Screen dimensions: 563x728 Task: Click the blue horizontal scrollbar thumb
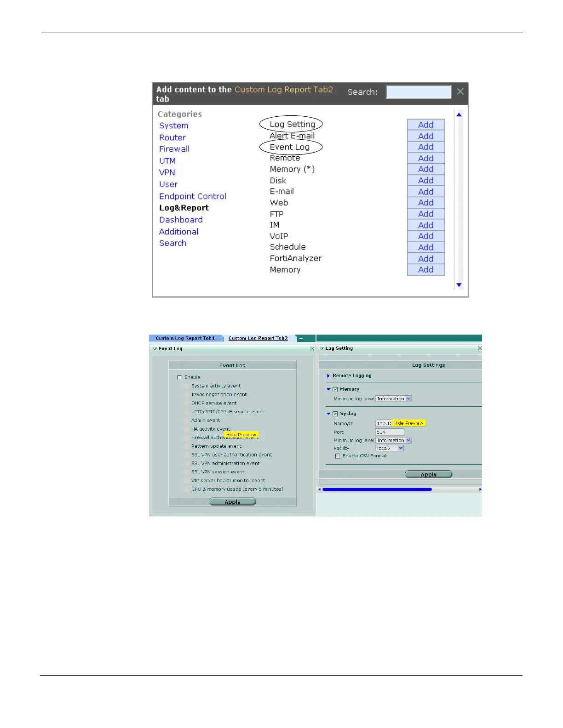(377, 489)
